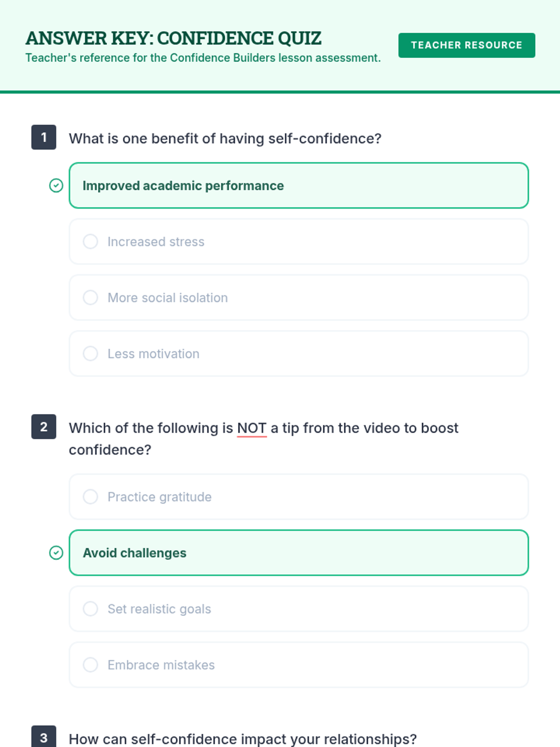The width and height of the screenshot is (560, 747).
Task: Click the Embrace mistakes option card
Action: pos(299,665)
